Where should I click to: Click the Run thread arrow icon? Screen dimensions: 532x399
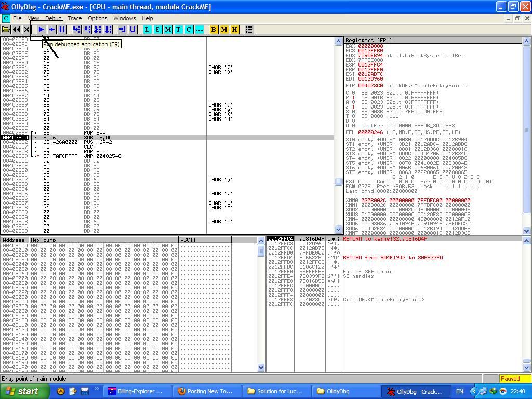51,30
